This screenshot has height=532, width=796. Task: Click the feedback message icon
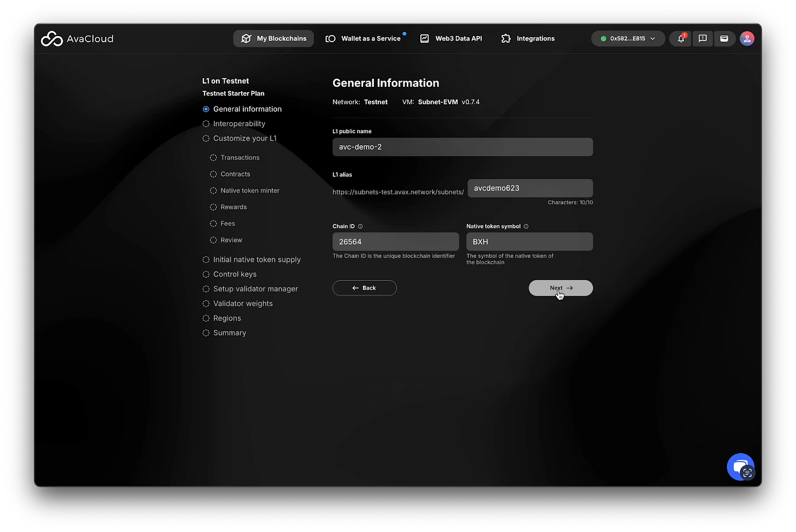coord(703,39)
